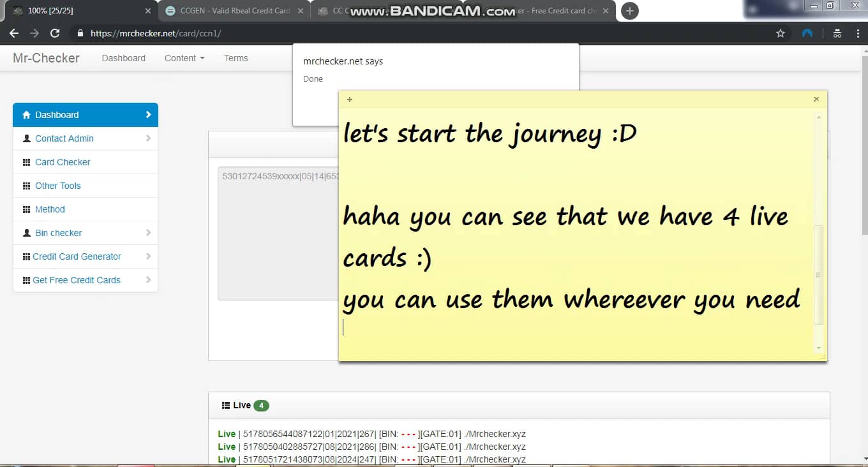Add a new sticky note with plus icon

click(x=350, y=100)
